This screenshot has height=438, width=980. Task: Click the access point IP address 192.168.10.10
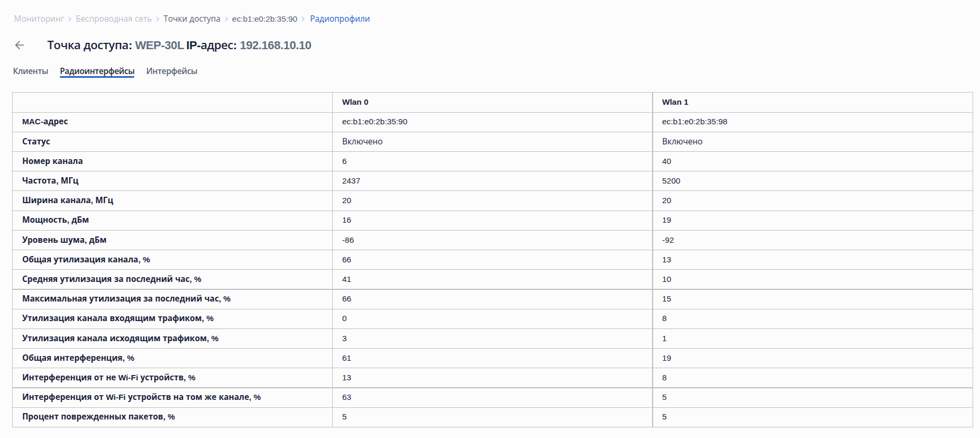coord(276,45)
